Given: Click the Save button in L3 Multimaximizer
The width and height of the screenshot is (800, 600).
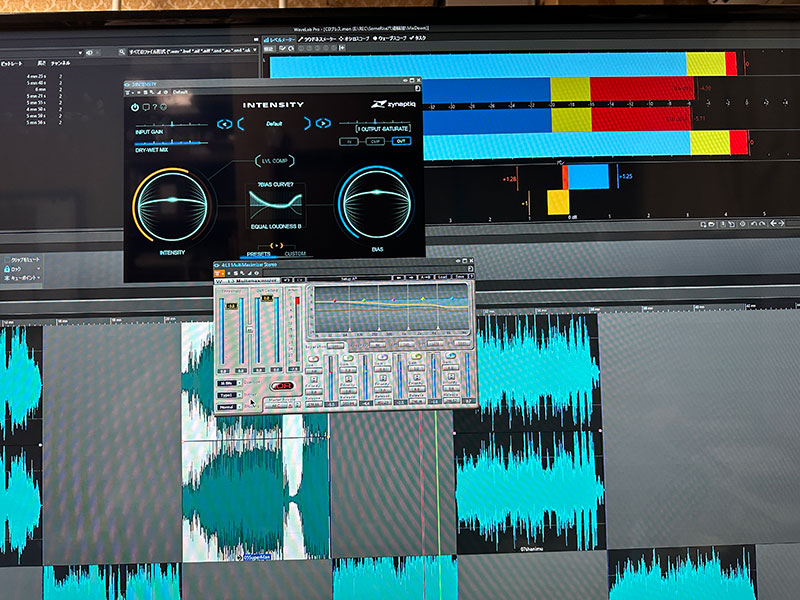Looking at the screenshot, I should 461,277.
